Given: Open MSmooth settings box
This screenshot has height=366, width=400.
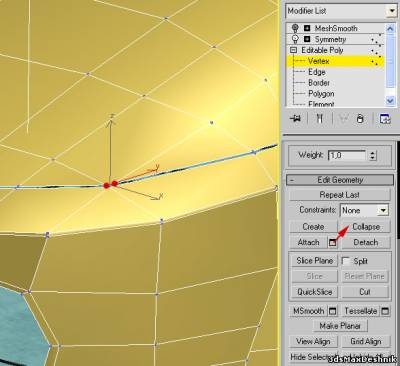Looking at the screenshot, I should tap(333, 311).
